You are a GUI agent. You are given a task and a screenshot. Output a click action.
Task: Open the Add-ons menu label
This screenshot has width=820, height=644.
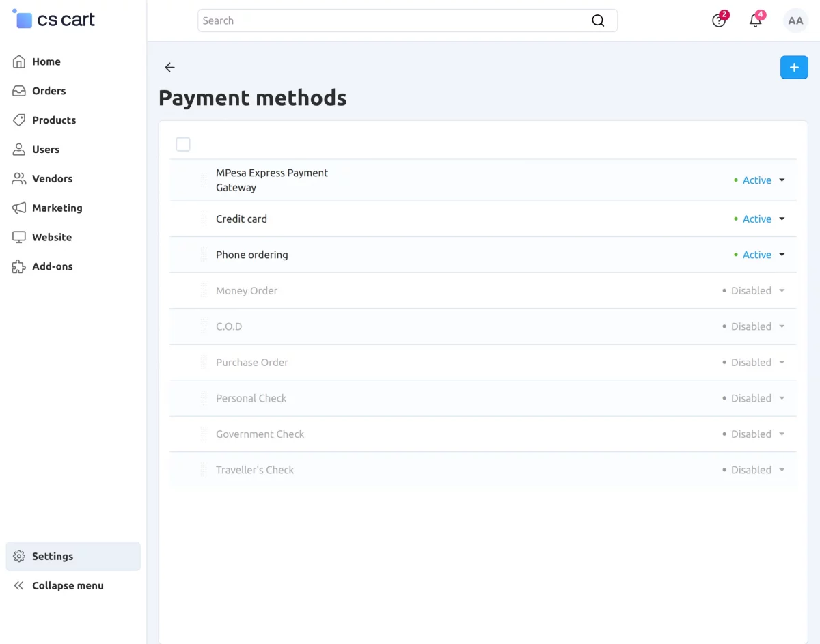coord(53,267)
